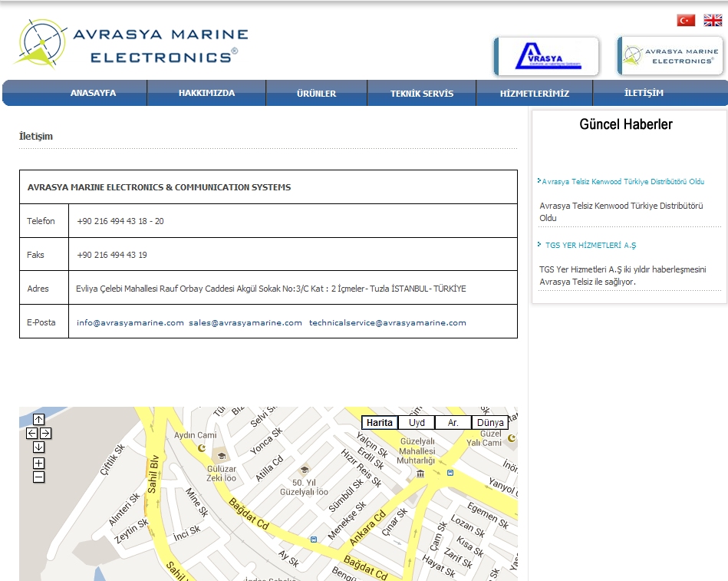The width and height of the screenshot is (728, 581).
Task: Pan the map left with arrow
Action: pyautogui.click(x=31, y=434)
